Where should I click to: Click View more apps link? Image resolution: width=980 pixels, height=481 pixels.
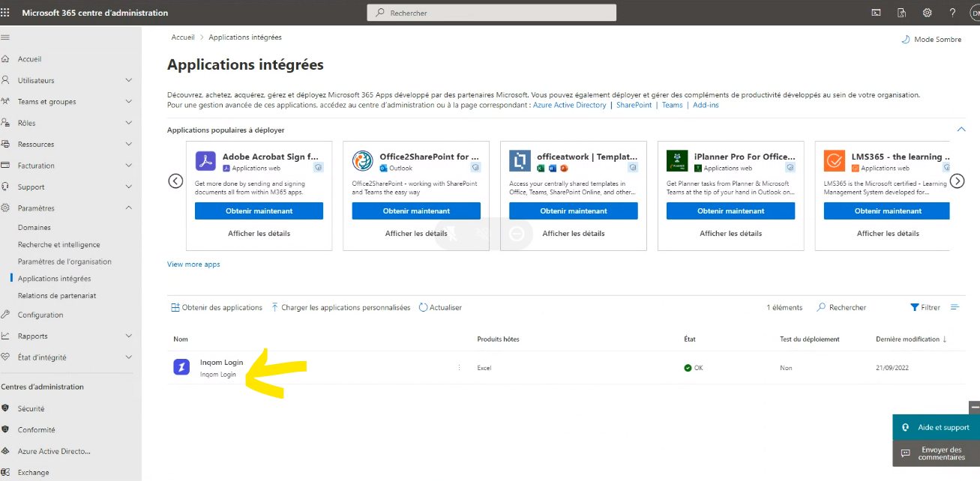[193, 264]
